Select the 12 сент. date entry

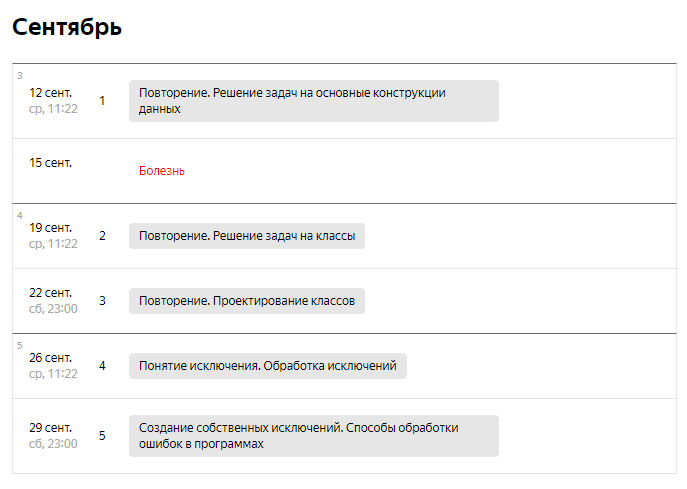pyautogui.click(x=53, y=101)
